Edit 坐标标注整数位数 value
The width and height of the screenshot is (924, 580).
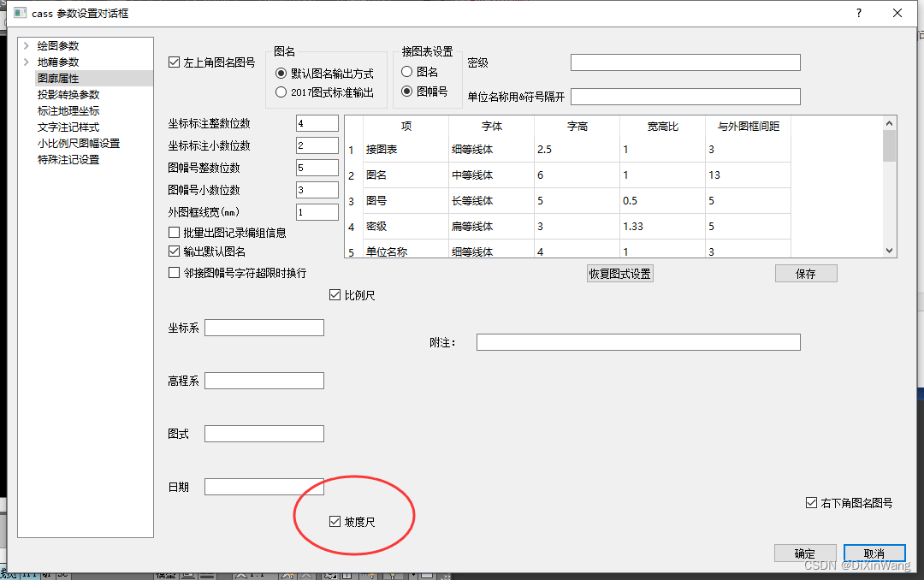pos(317,123)
